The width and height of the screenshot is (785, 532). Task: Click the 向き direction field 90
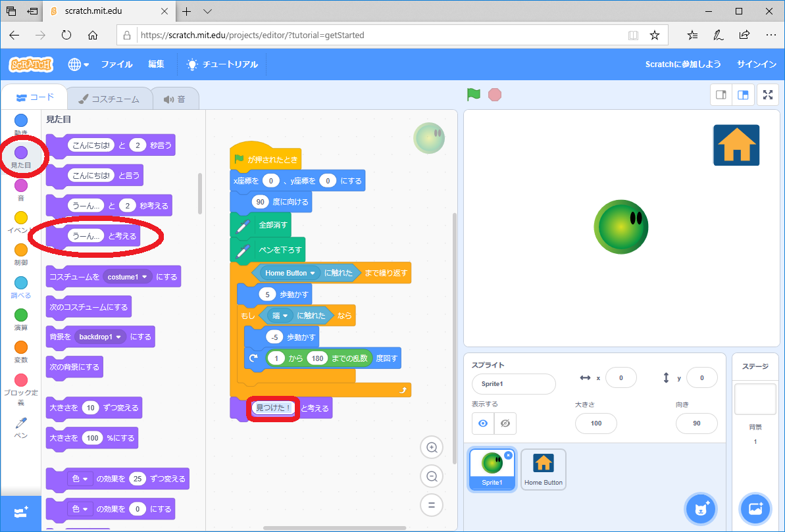[696, 423]
